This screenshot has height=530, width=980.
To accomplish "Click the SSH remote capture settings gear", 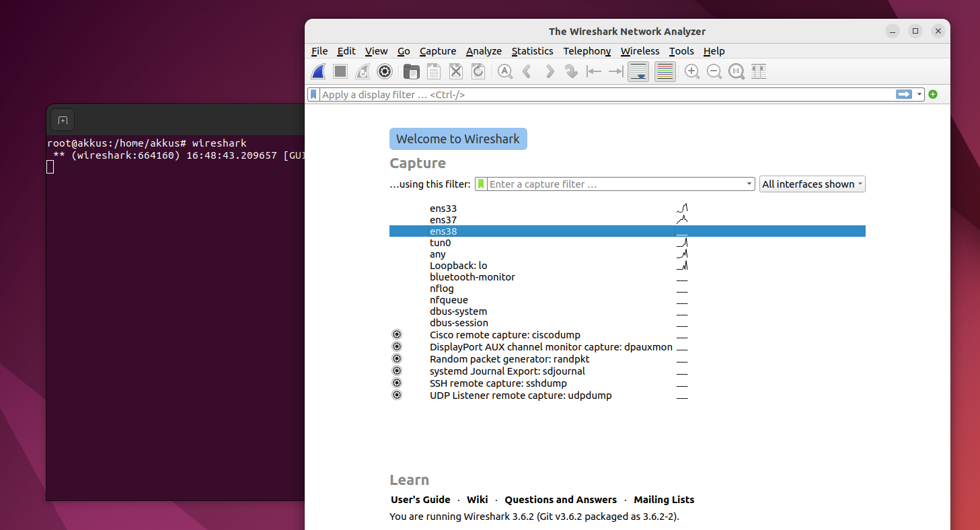I will coord(397,383).
